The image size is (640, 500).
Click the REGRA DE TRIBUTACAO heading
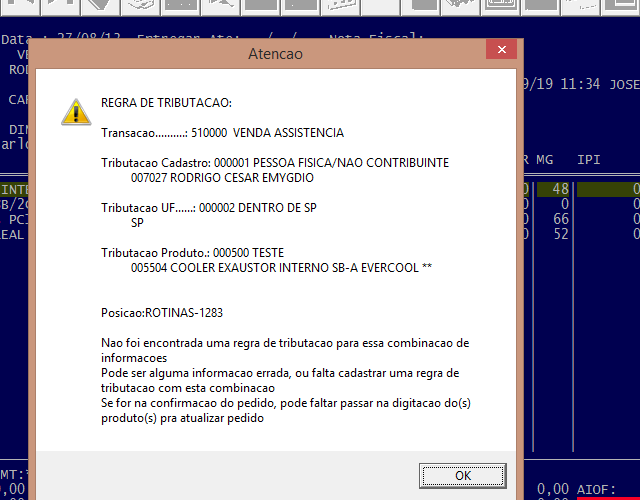[x=167, y=103]
